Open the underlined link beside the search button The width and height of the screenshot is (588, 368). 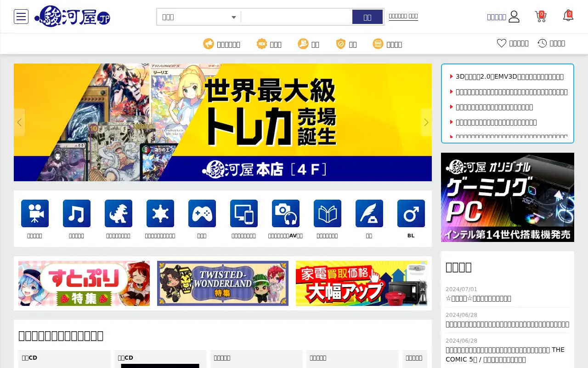(x=403, y=16)
